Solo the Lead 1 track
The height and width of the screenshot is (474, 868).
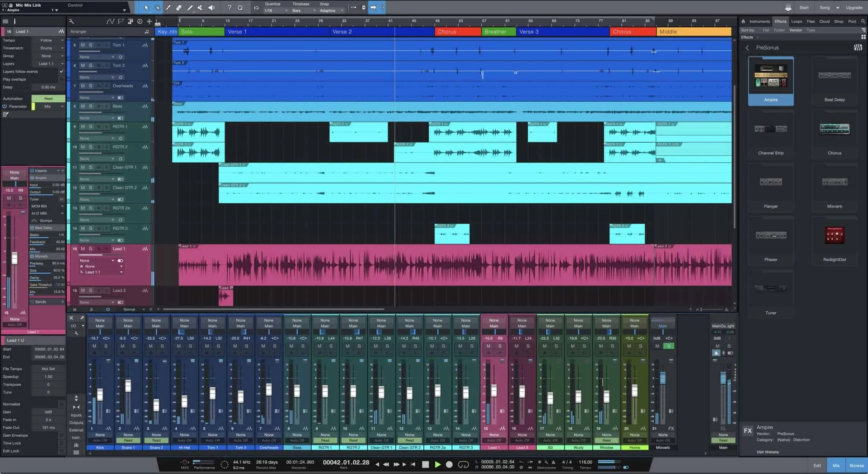tap(91, 249)
